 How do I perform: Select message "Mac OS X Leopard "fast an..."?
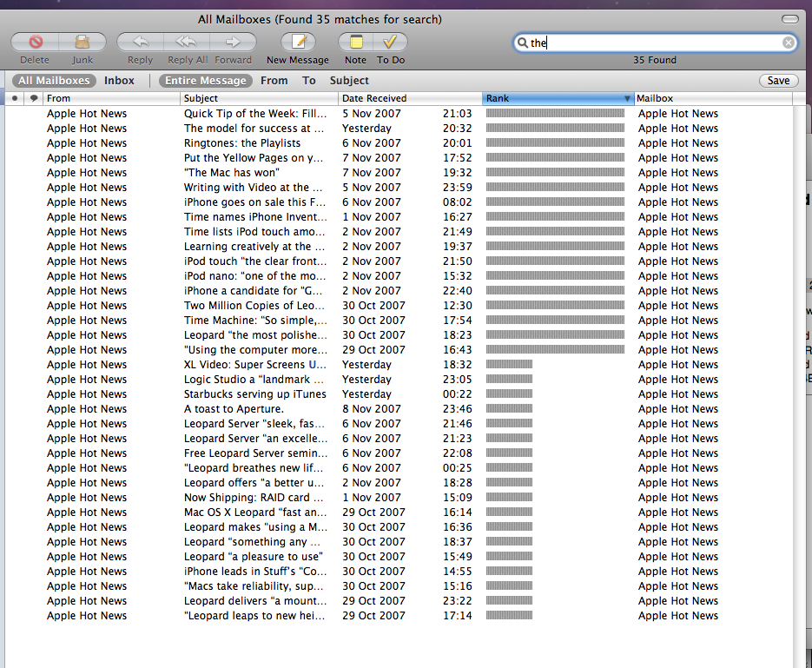click(399, 513)
